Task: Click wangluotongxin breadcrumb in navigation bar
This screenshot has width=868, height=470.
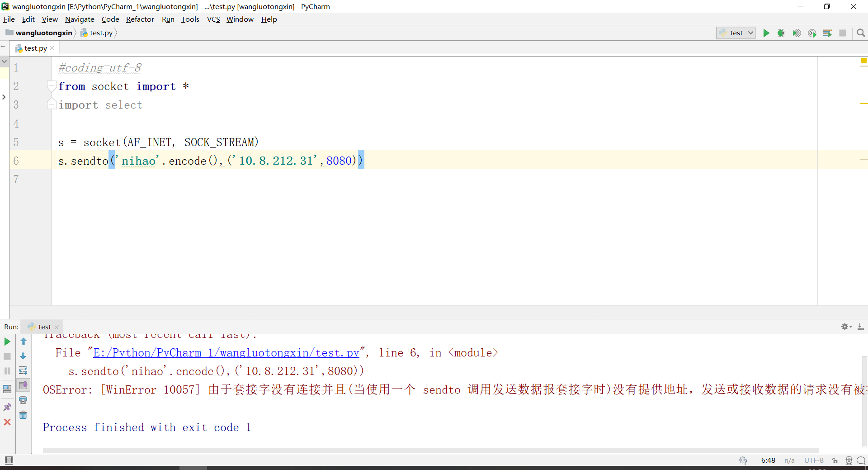Action: [39, 33]
